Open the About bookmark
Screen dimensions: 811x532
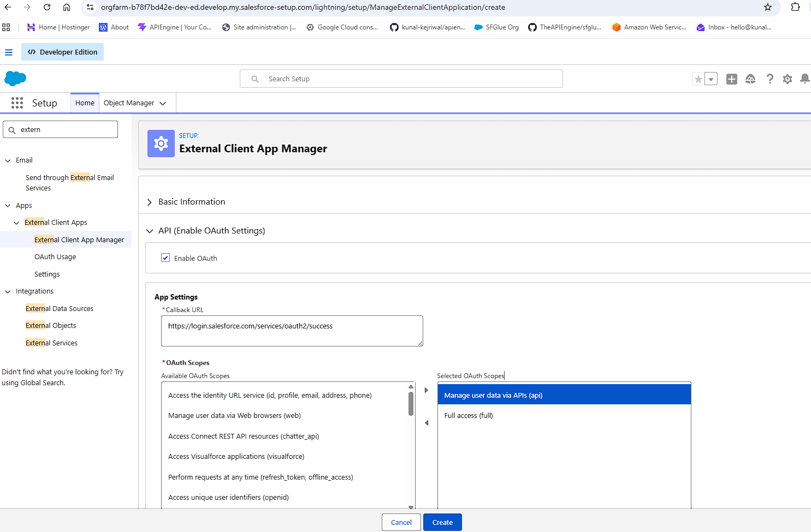[114, 27]
